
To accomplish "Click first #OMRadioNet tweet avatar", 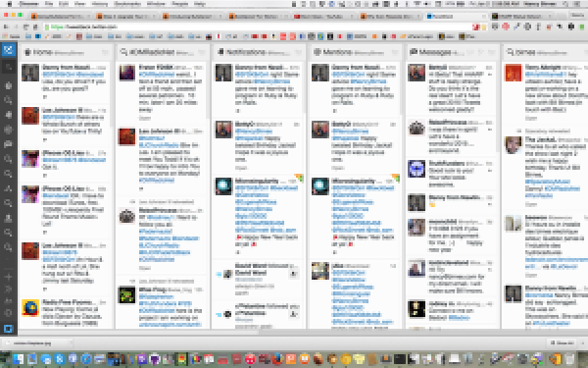I will pyautogui.click(x=127, y=73).
